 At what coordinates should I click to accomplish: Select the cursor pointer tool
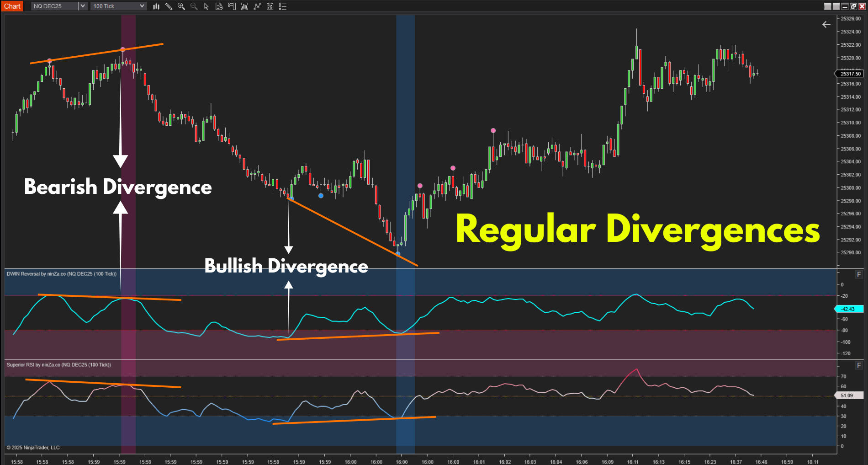(x=206, y=6)
